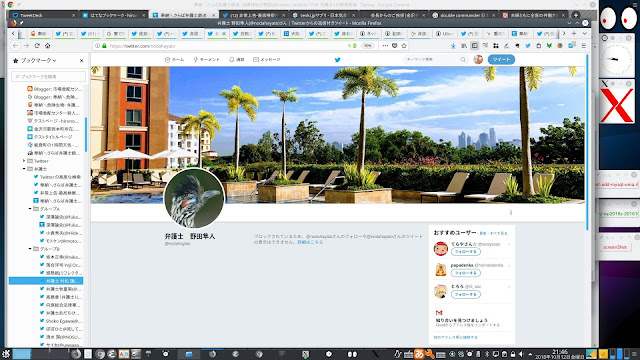This screenshot has height=360, width=640.
Task: Open new tab in Chrome window
Action: pos(576,15)
